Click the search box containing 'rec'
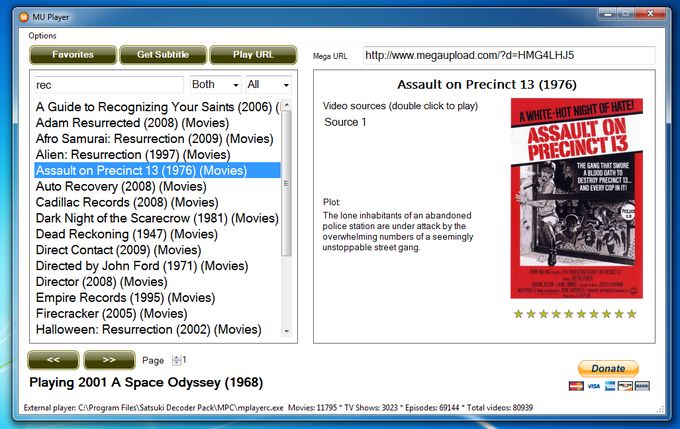 pyautogui.click(x=109, y=85)
